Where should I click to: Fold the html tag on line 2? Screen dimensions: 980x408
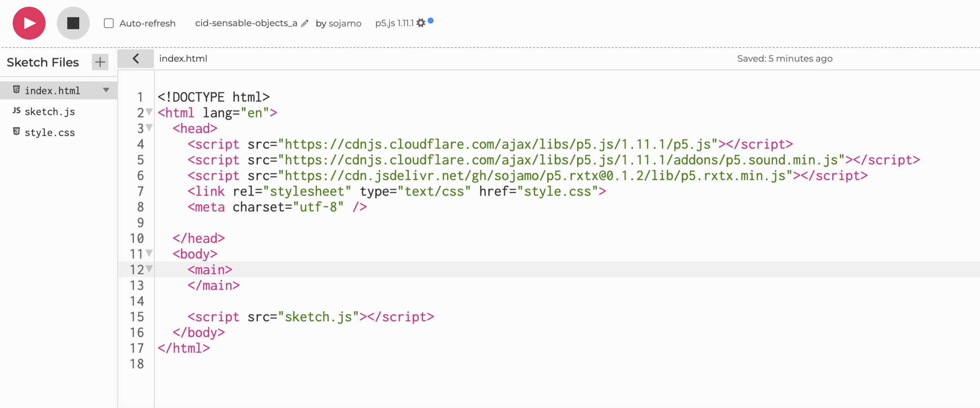point(149,112)
